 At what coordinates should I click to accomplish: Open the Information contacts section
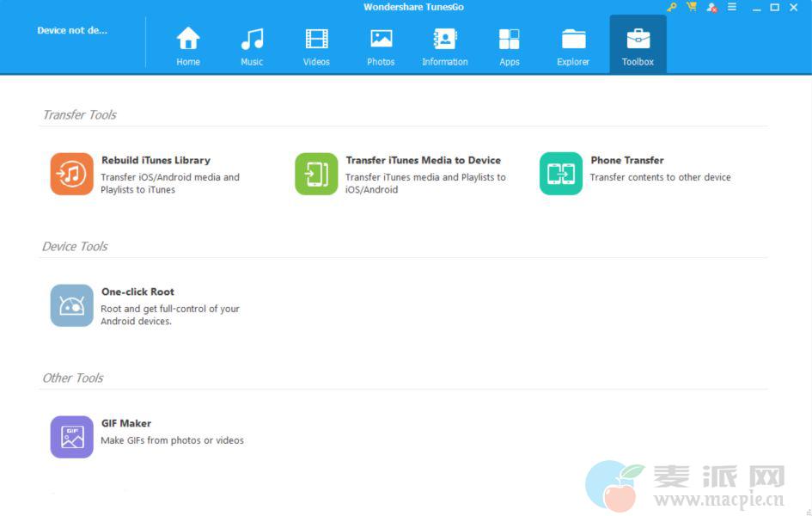[x=445, y=40]
